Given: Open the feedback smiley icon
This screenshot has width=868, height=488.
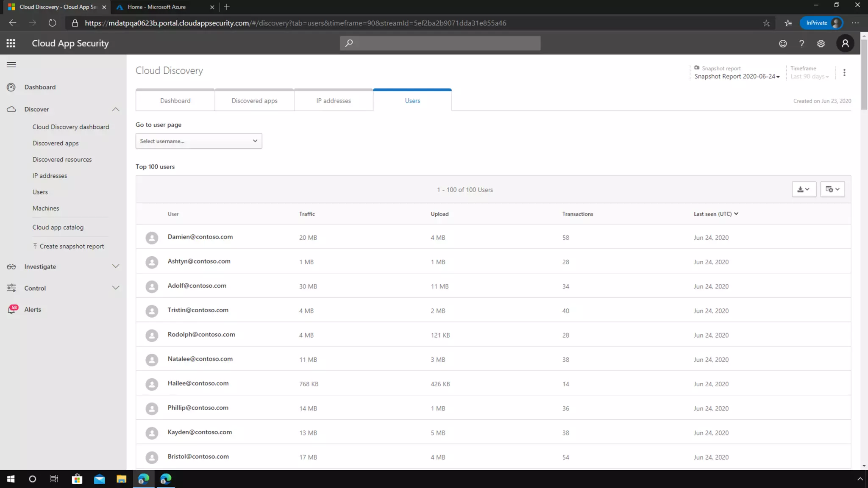Looking at the screenshot, I should point(783,44).
